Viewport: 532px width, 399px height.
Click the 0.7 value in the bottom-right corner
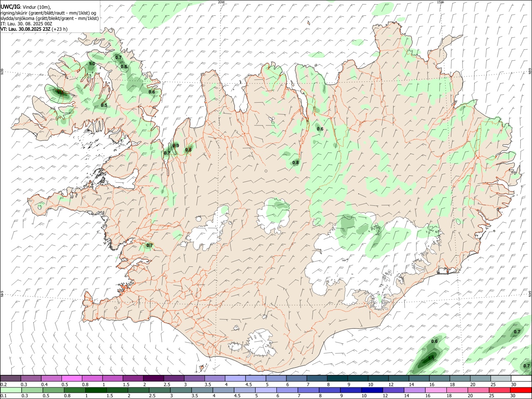tap(527, 366)
